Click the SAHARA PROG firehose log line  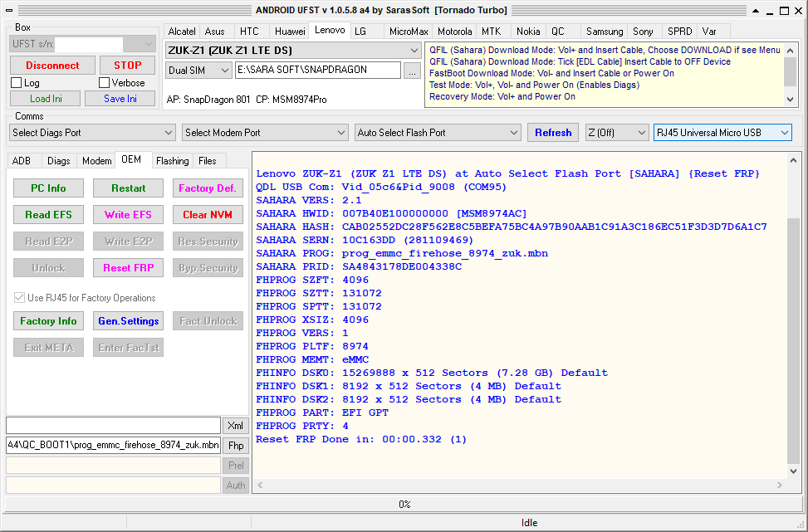pyautogui.click(x=402, y=253)
